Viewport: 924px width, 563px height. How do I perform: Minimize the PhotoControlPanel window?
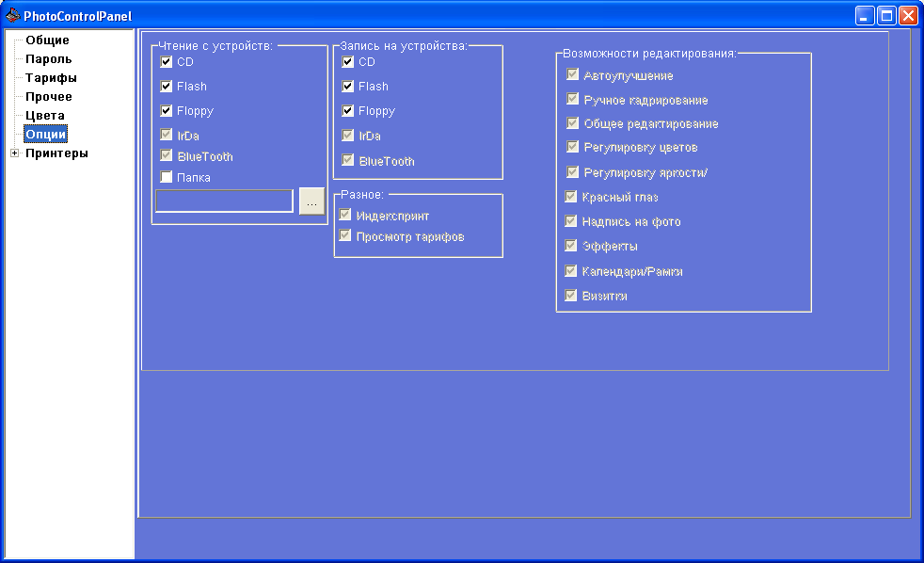tap(865, 15)
